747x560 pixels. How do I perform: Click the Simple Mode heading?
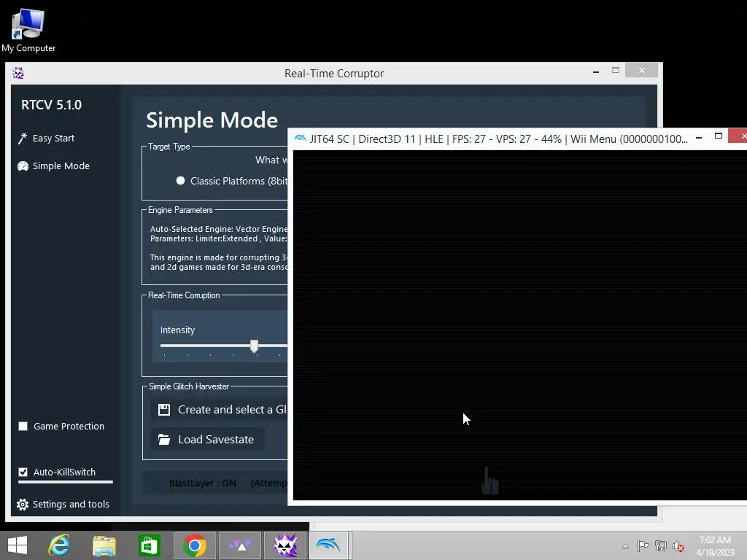coord(212,120)
